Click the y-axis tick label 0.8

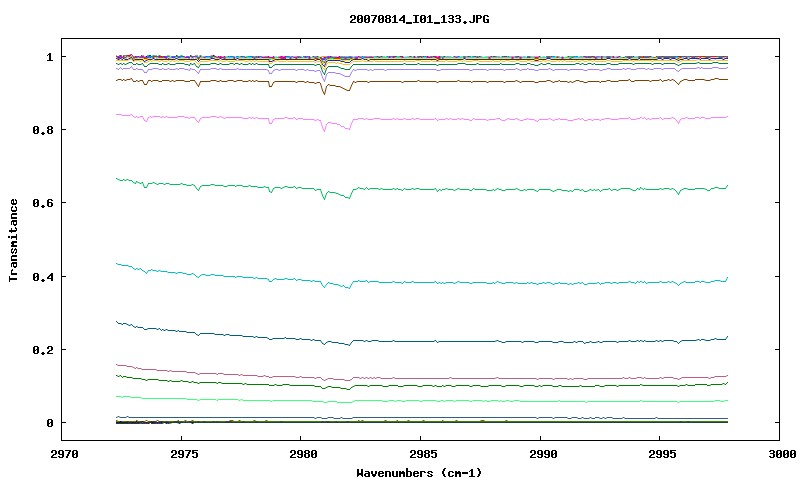(x=43, y=130)
